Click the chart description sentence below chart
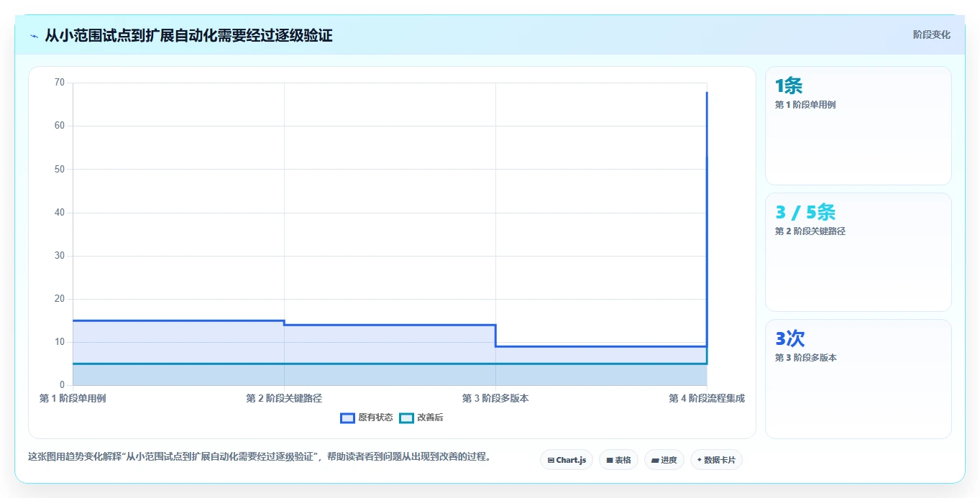Viewport: 980px width, 498px height. pyautogui.click(x=260, y=456)
